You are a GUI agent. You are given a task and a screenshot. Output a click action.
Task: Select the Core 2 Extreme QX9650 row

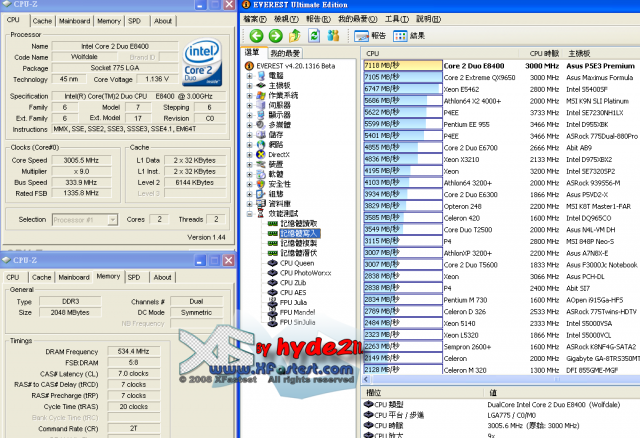[x=501, y=78]
